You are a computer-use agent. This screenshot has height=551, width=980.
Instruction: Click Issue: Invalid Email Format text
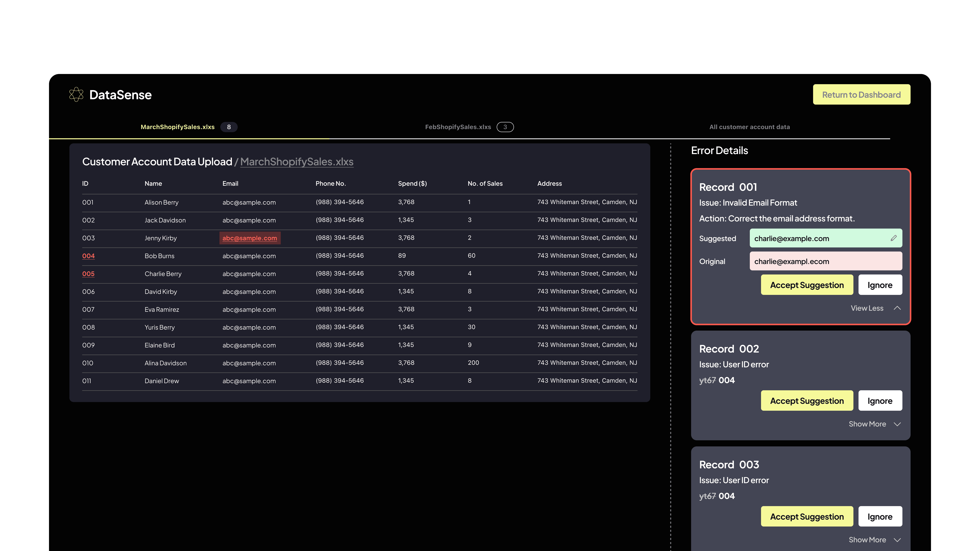(x=748, y=203)
